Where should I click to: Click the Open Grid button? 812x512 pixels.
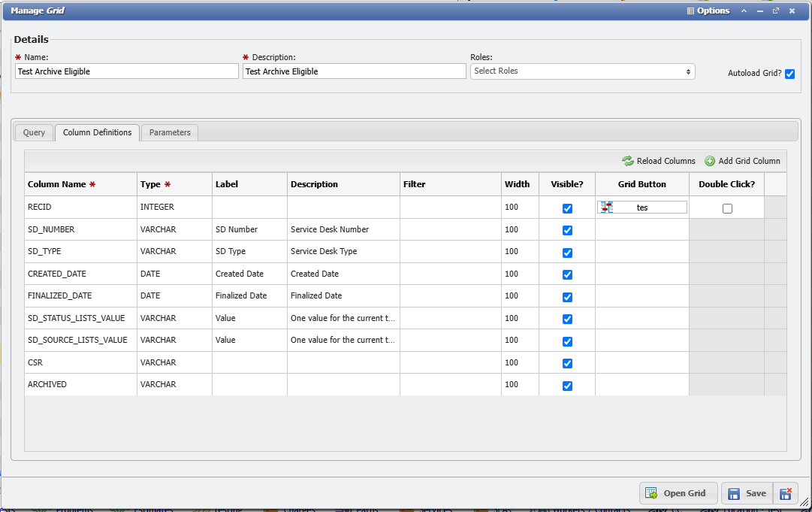[678, 493]
